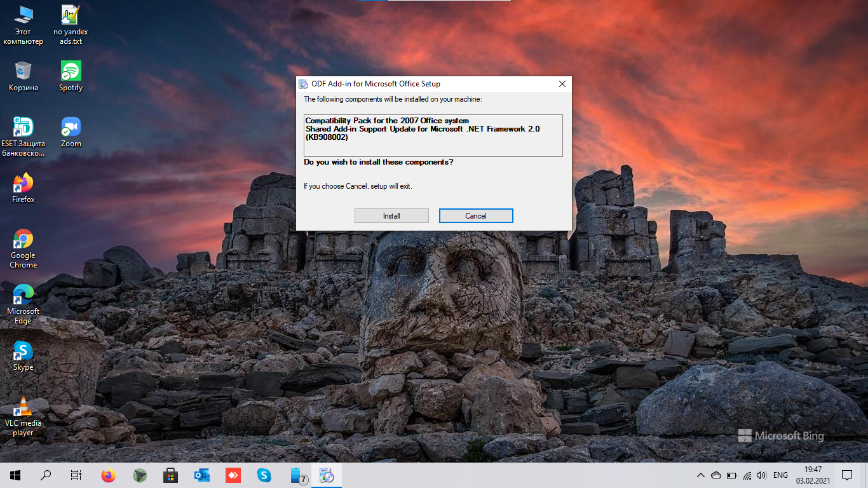868x488 pixels.
Task: Switch the ENG input language indicator
Action: (781, 475)
